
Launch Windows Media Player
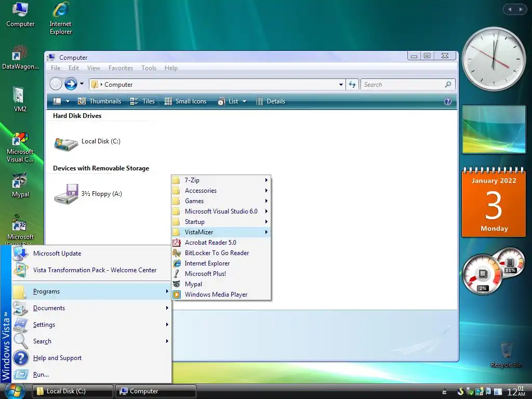(221, 295)
